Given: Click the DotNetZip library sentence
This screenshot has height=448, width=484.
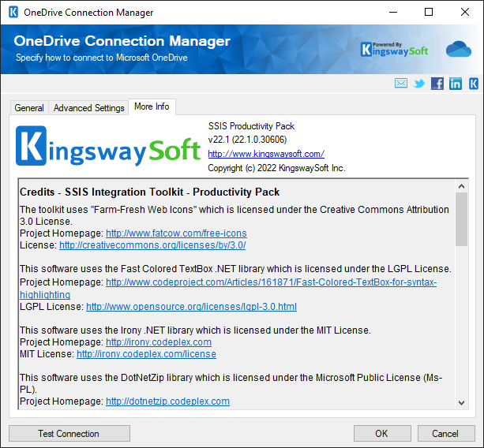Looking at the screenshot, I should tap(231, 383).
